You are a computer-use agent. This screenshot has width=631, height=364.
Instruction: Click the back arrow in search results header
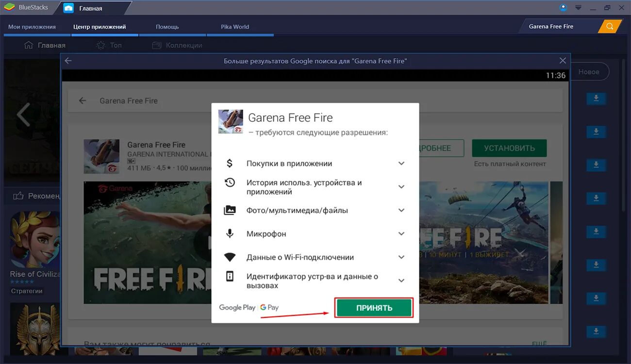click(68, 61)
